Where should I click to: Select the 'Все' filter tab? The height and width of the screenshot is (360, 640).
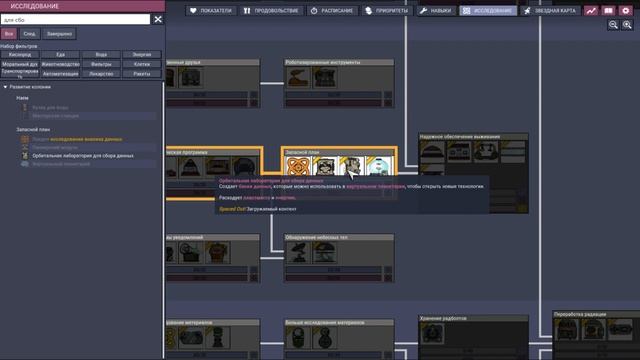tap(9, 34)
